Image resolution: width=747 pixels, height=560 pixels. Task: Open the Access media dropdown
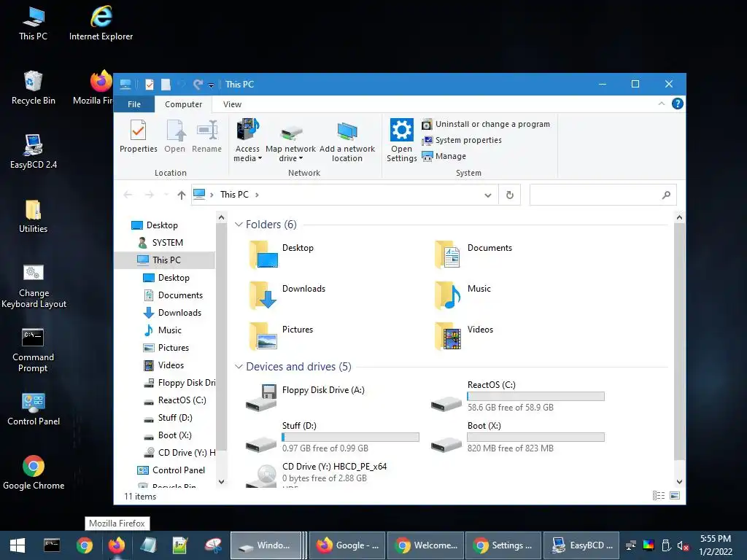247,141
